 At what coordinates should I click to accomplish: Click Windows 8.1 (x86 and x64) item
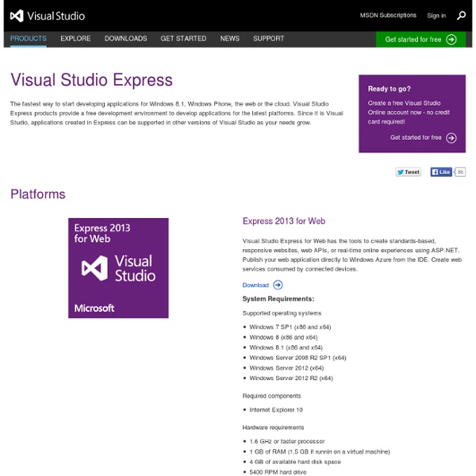(286, 347)
